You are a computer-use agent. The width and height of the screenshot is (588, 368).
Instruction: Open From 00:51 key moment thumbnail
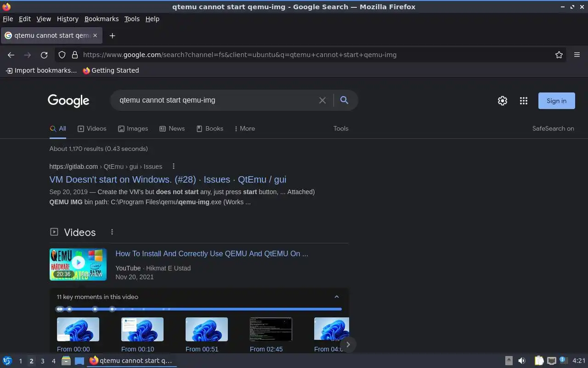click(207, 329)
